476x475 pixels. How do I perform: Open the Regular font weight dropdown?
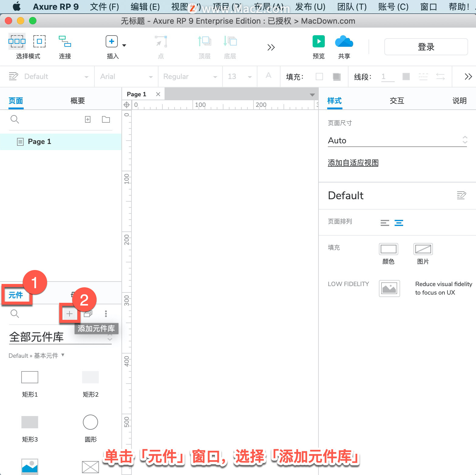[x=190, y=77]
